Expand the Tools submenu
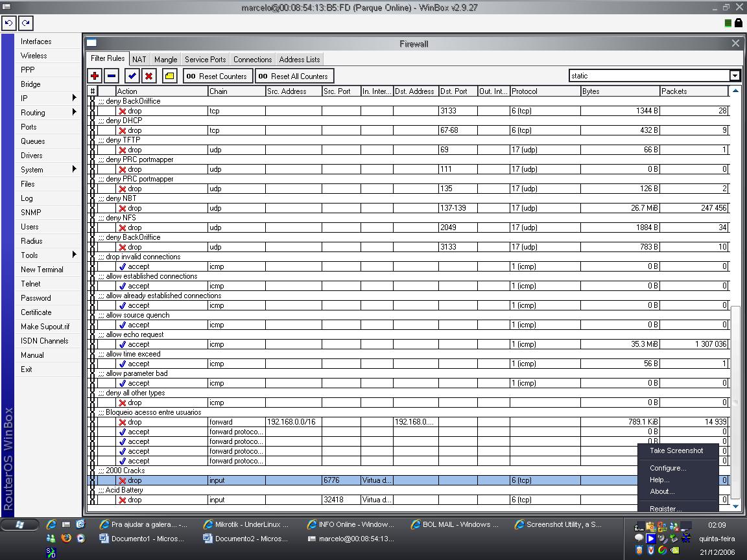Screen dimensions: 747x560 (x=74, y=255)
